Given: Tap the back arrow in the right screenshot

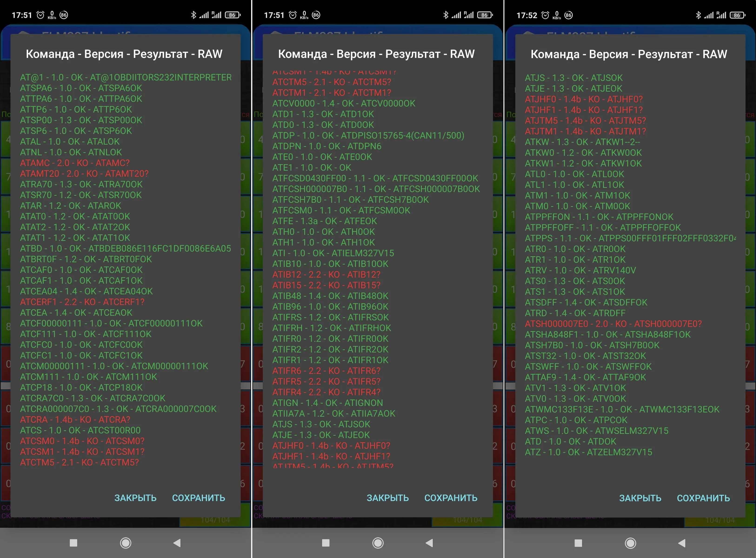Looking at the screenshot, I should coord(682,543).
